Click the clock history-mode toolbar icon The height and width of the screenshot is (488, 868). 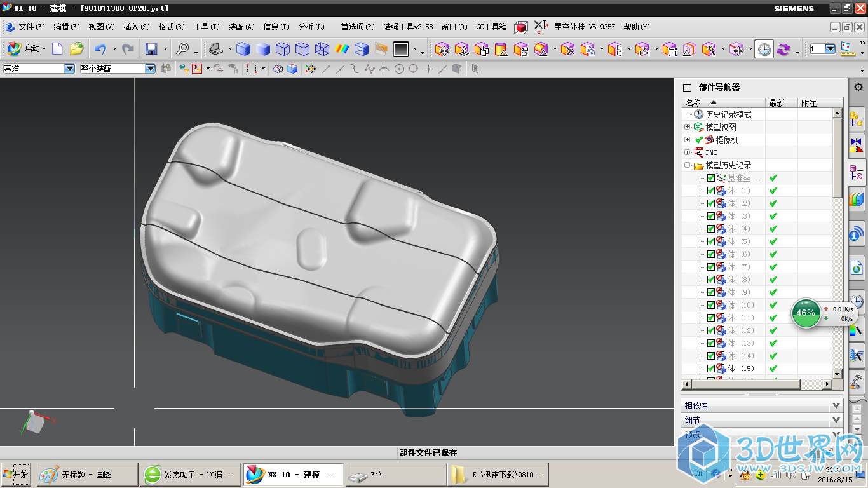click(764, 49)
